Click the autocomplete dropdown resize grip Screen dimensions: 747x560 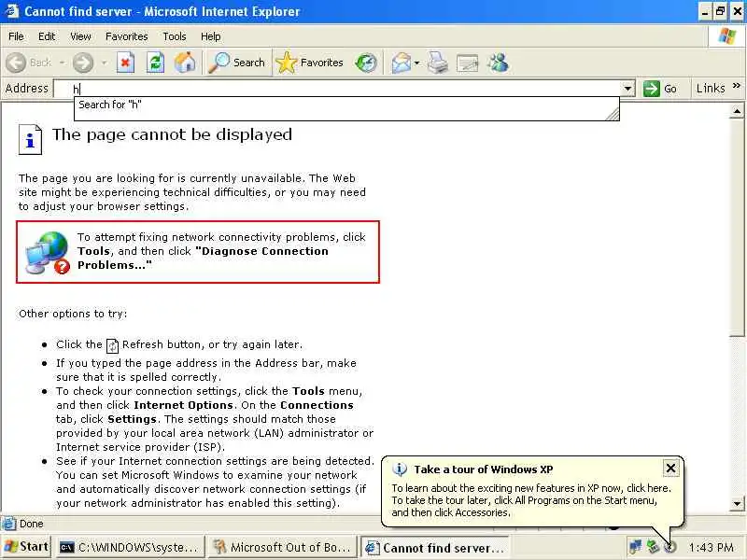613,114
